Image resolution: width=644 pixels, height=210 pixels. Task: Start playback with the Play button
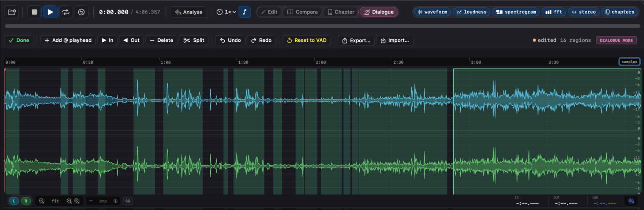50,12
